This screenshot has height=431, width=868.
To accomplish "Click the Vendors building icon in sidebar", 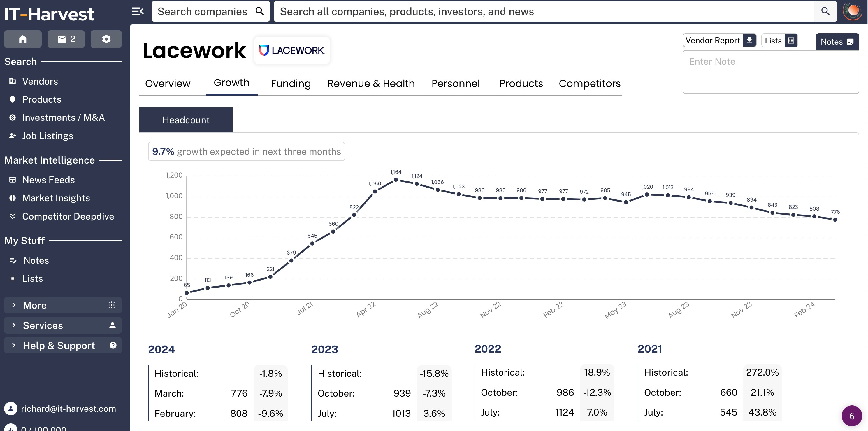I will (x=13, y=81).
